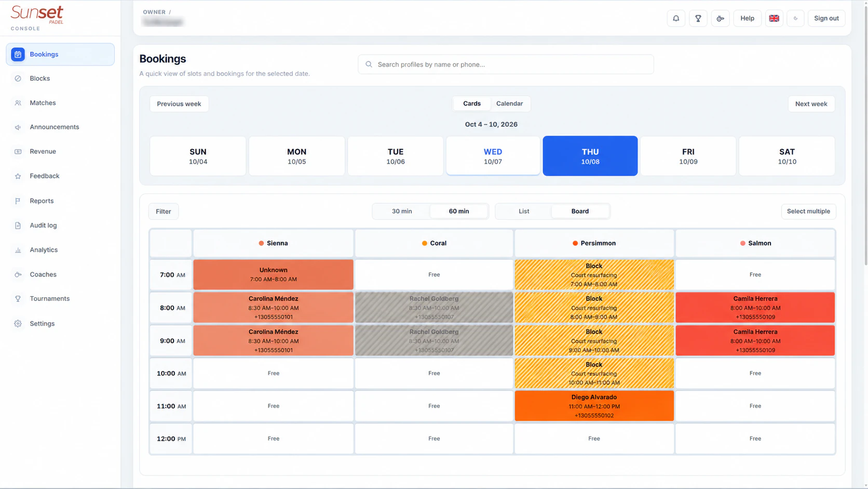Click Court resurfacing block in 10:00 AM row
868x489 pixels.
594,373
